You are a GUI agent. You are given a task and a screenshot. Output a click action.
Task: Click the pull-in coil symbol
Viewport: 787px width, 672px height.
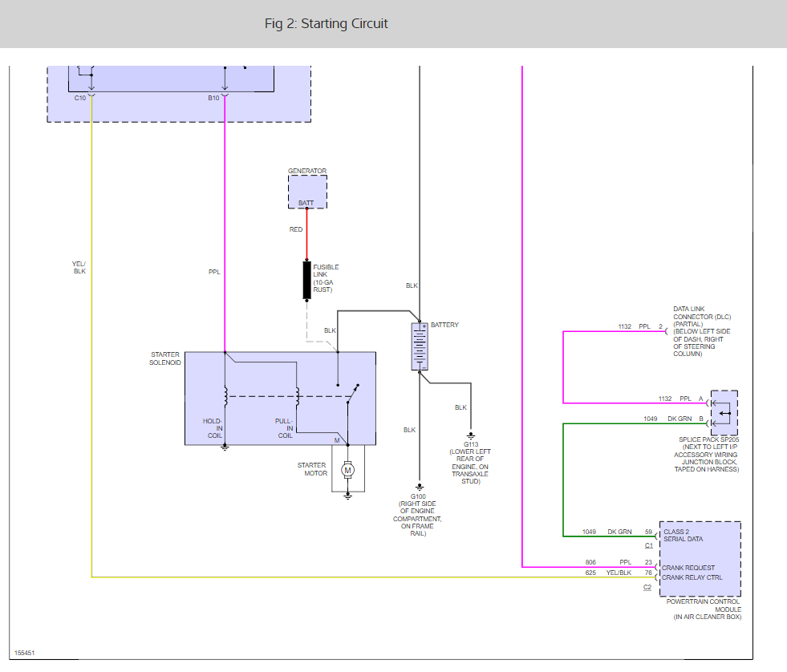(298, 396)
